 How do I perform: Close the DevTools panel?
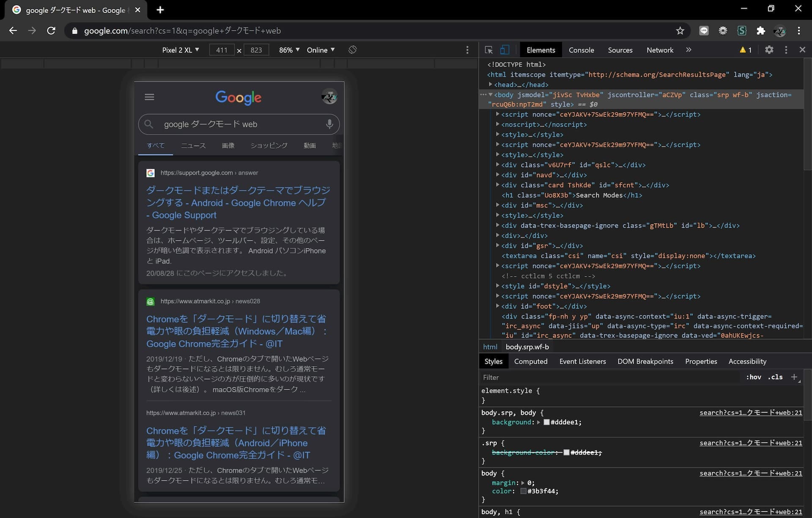(802, 50)
